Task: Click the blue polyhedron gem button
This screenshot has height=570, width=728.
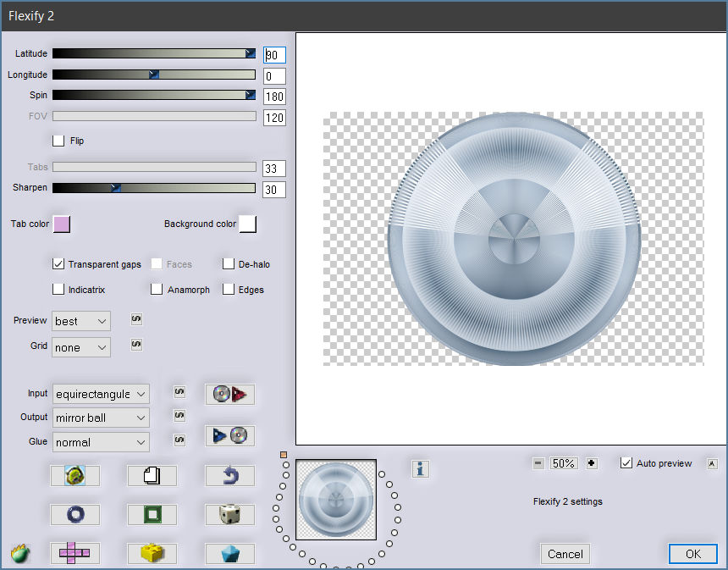Action: click(229, 554)
